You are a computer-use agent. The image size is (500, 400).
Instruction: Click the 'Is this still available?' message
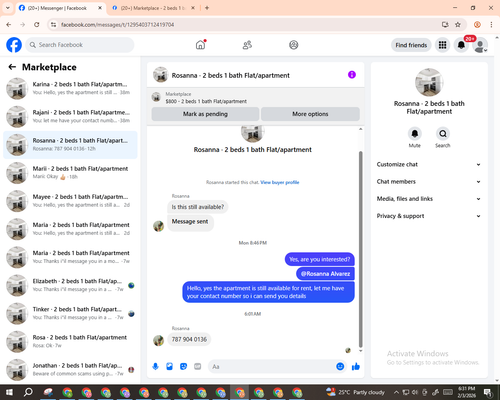(x=198, y=207)
